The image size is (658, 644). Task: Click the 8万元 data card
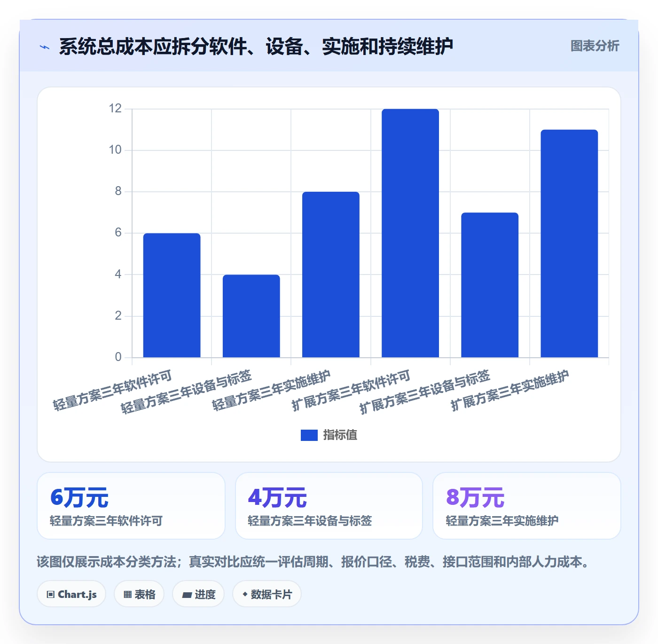pyautogui.click(x=527, y=506)
